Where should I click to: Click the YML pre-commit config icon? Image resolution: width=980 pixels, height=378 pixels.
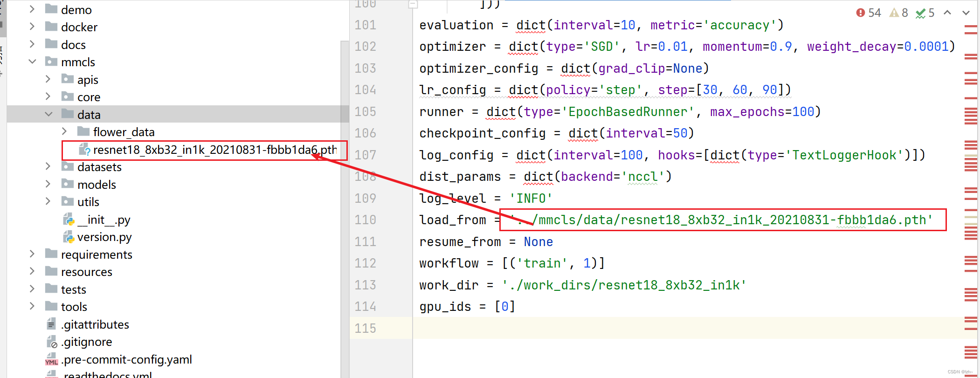pos(51,359)
